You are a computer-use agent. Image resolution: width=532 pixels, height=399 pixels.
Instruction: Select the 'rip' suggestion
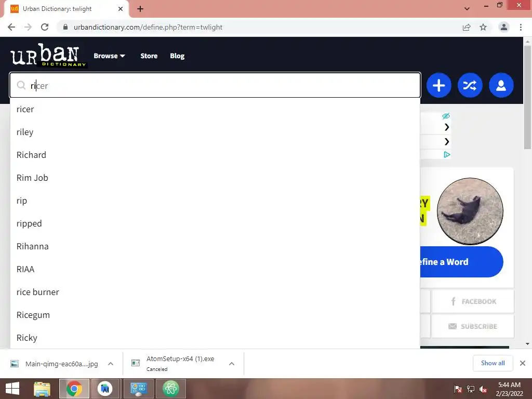[215, 201]
